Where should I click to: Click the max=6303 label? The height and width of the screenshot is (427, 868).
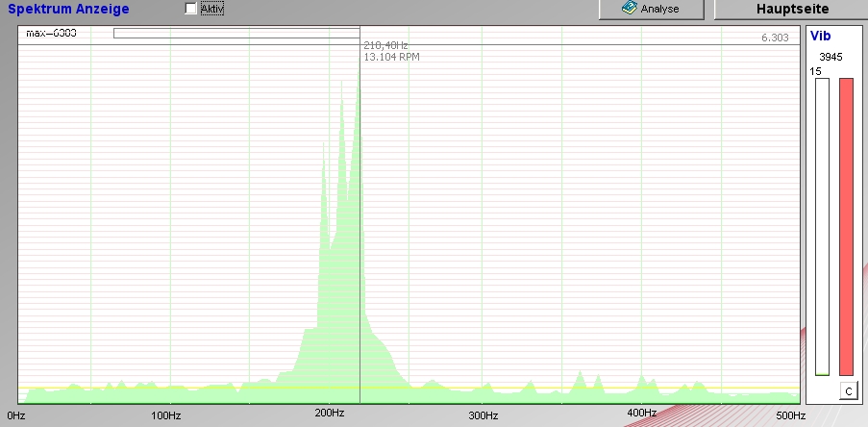[x=51, y=34]
